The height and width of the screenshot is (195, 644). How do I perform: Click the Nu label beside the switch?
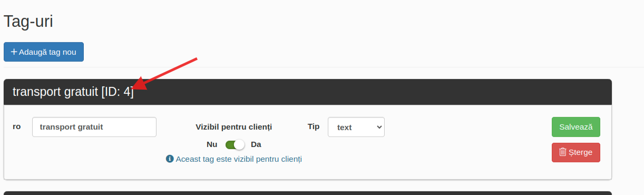click(x=212, y=144)
